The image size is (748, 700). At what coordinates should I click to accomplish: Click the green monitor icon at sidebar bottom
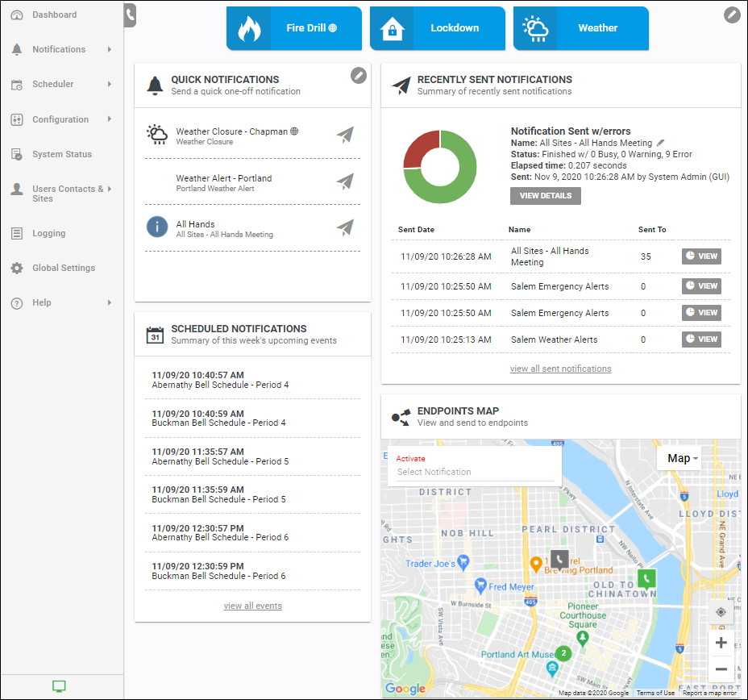pos(59,686)
